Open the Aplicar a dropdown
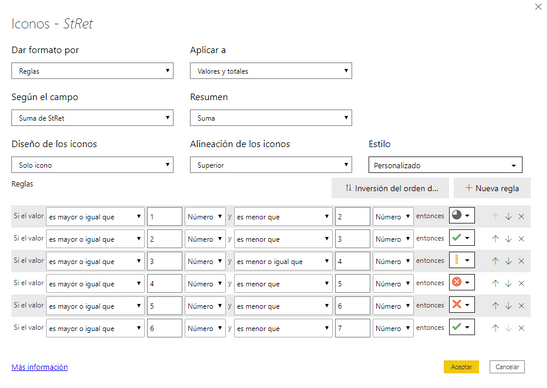 coord(271,71)
